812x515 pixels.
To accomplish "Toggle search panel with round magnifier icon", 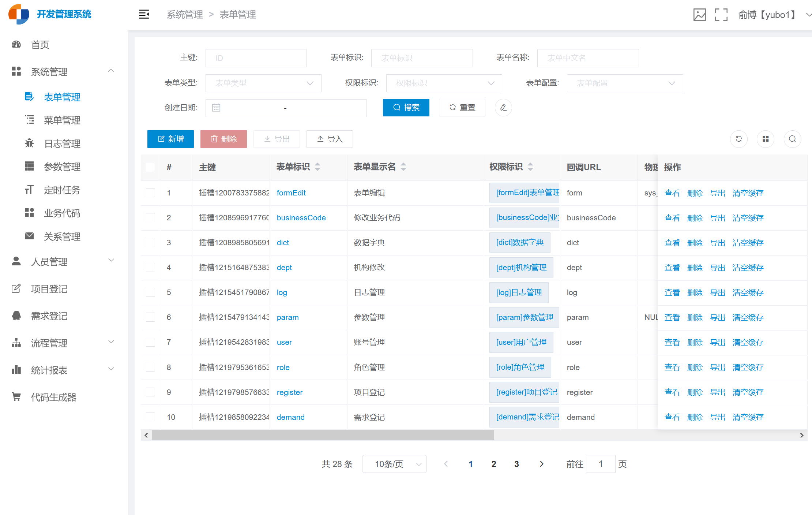I will 793,139.
